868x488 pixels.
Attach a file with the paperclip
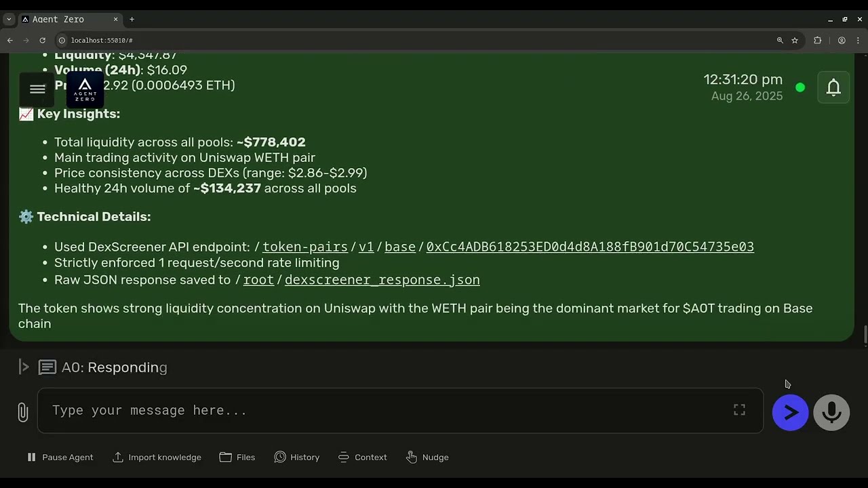pos(22,412)
